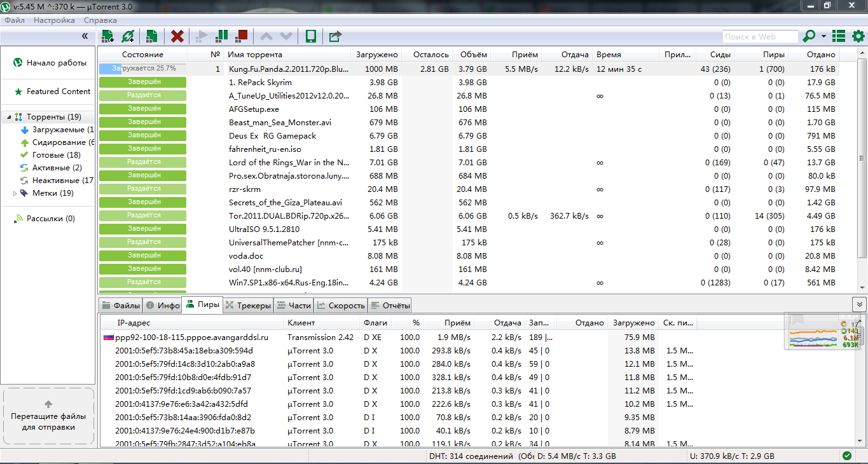868x464 pixels.
Task: Switch to the Файлы tab
Action: pyautogui.click(x=121, y=305)
